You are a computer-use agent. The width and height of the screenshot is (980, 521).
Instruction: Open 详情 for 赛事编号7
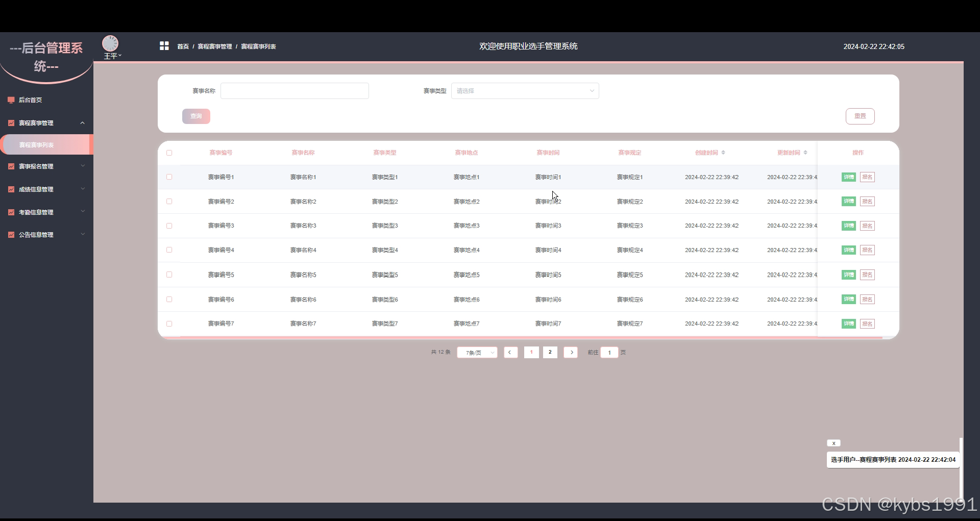point(848,324)
